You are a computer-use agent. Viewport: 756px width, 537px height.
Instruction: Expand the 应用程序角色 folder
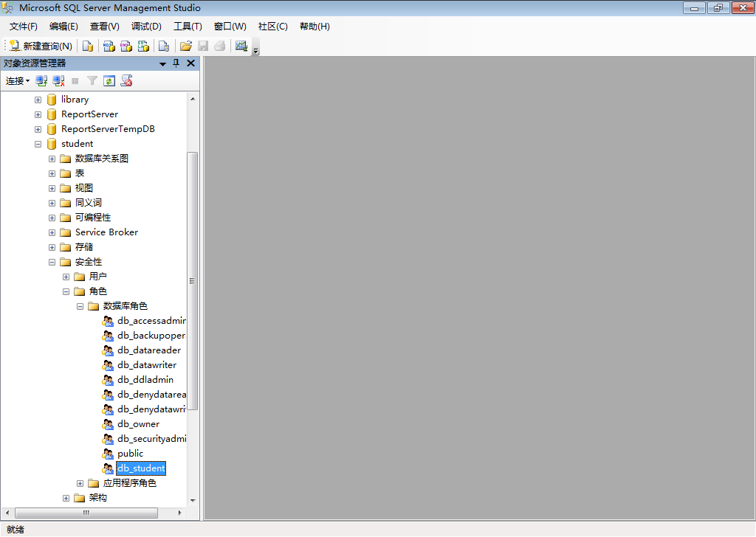click(80, 484)
